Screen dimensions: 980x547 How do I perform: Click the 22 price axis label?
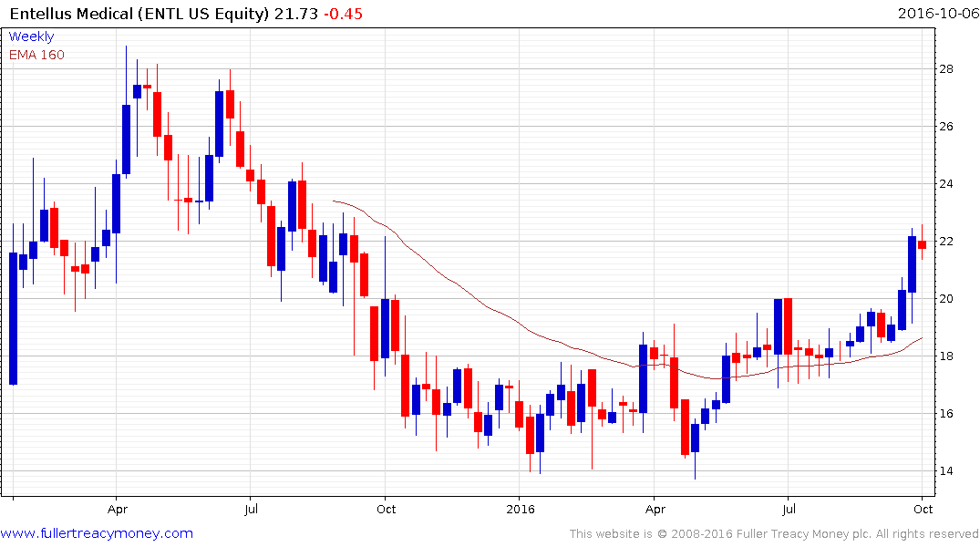click(x=946, y=242)
